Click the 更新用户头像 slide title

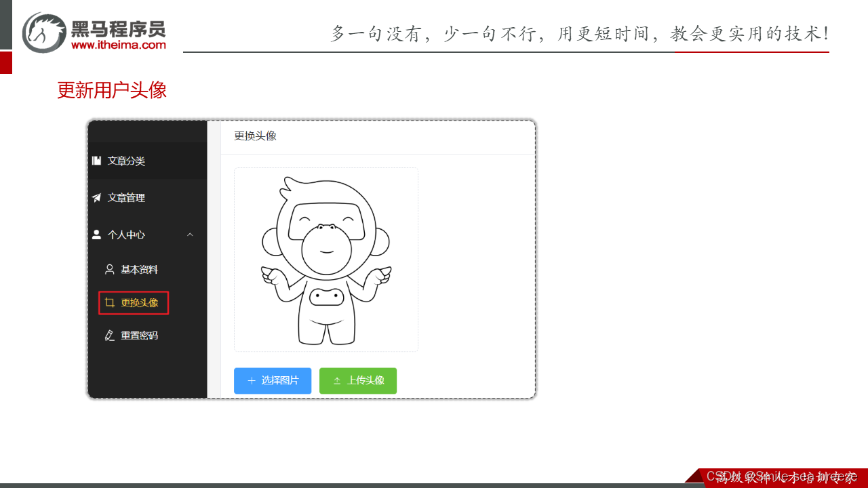[112, 90]
